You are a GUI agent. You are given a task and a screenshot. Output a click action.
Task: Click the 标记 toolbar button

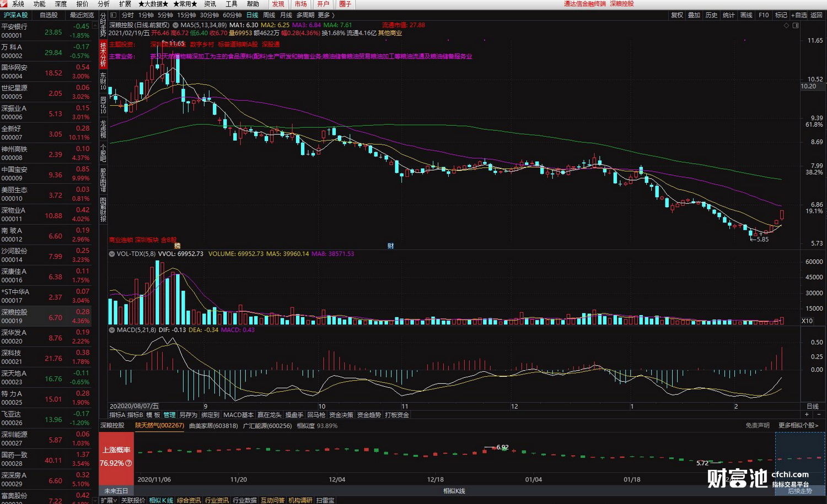pos(781,15)
